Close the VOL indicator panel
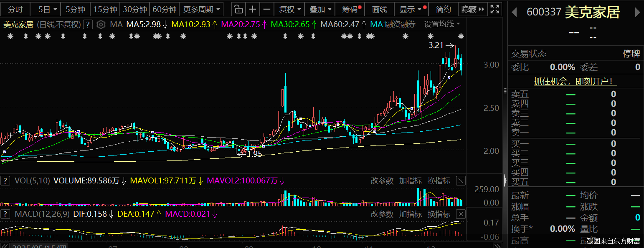Screen dimensions: 644x248 point(460,181)
